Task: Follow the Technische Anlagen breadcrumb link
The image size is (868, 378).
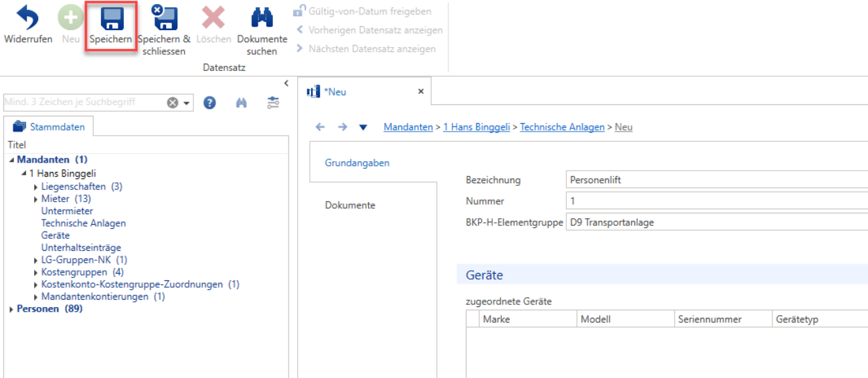Action: (x=562, y=127)
